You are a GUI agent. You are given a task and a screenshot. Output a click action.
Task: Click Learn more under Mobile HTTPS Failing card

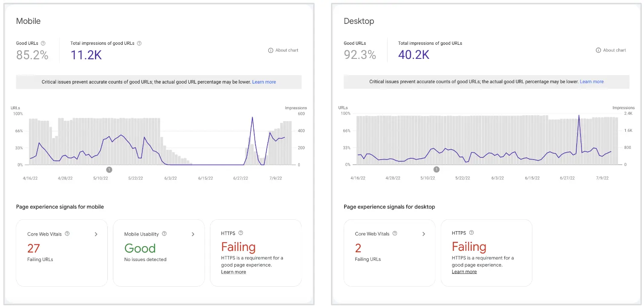click(x=233, y=271)
